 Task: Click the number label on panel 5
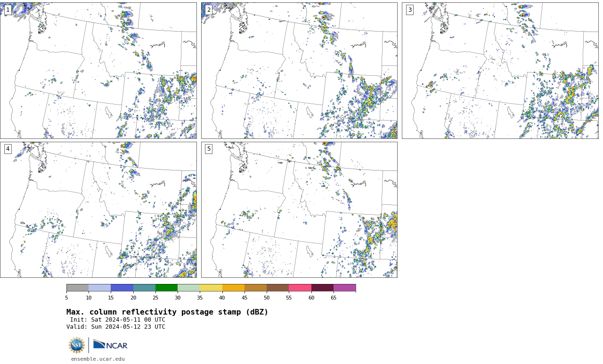tap(209, 149)
